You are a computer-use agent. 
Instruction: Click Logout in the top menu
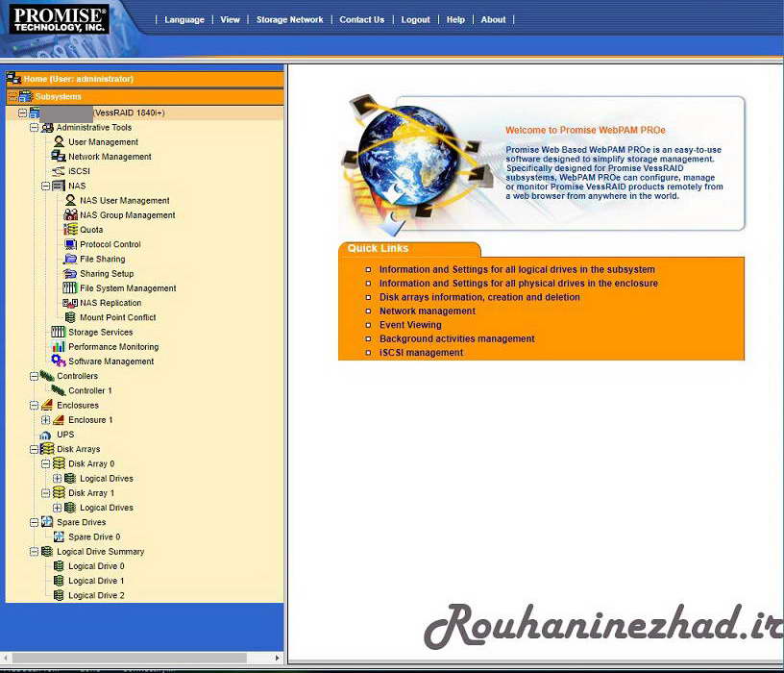point(415,20)
